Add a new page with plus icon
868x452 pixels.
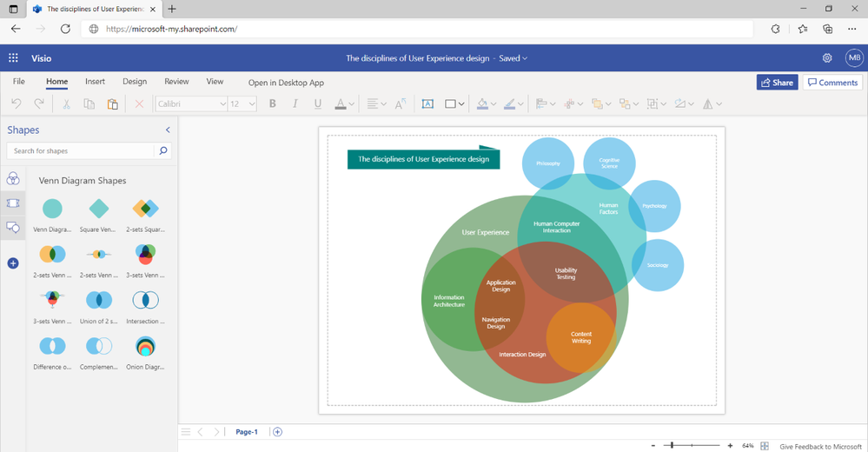[x=278, y=432]
